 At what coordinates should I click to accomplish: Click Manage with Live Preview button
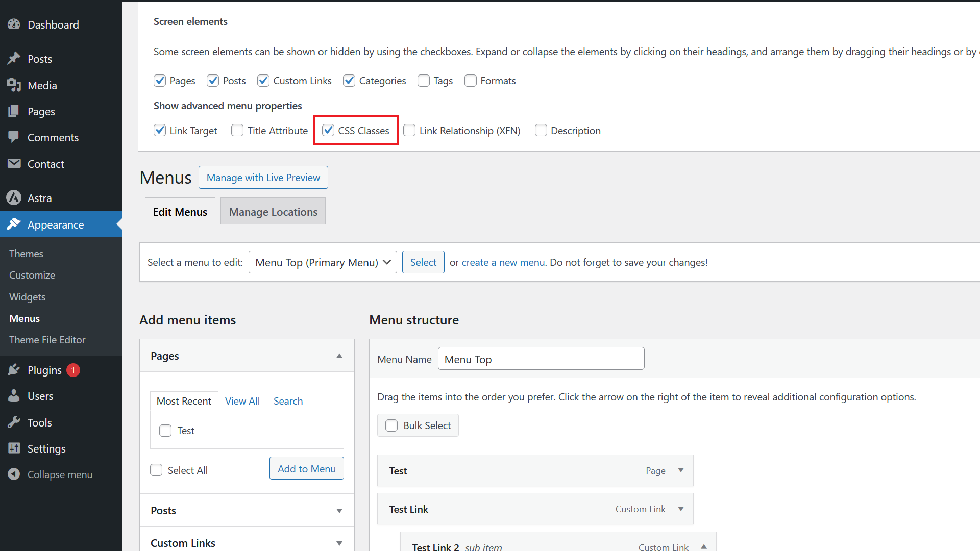click(263, 178)
